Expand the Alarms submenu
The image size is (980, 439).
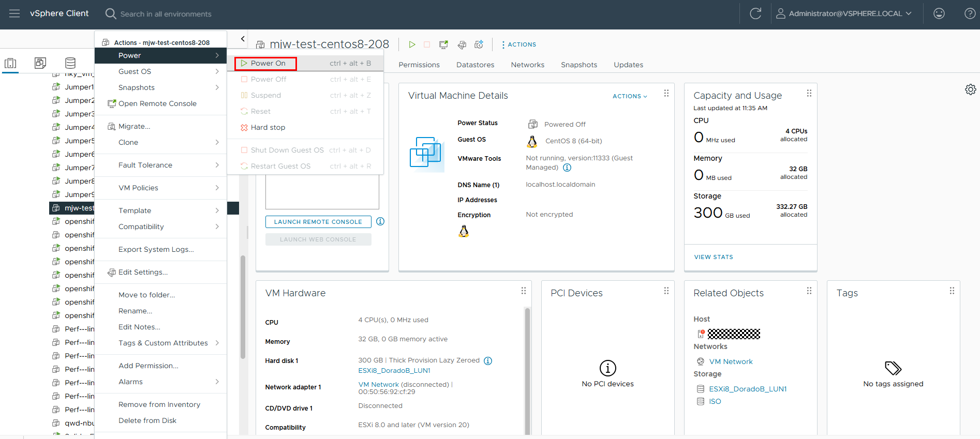coord(160,382)
